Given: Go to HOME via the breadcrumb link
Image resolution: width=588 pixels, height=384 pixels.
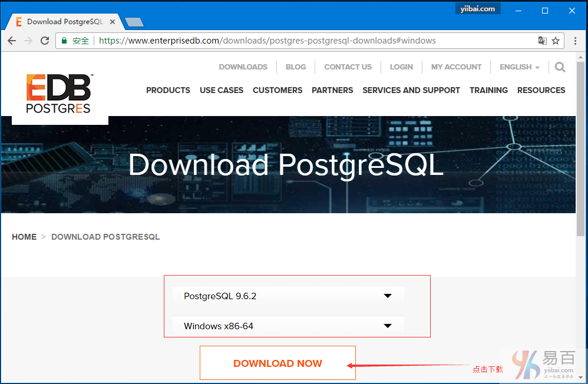Looking at the screenshot, I should (24, 237).
